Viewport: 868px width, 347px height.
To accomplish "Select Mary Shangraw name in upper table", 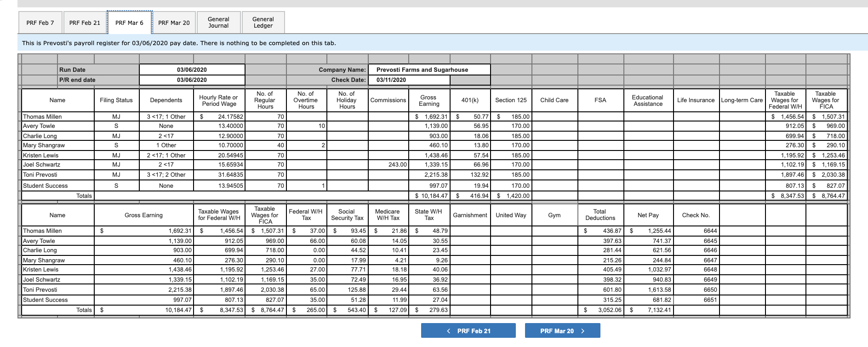I will point(57,145).
